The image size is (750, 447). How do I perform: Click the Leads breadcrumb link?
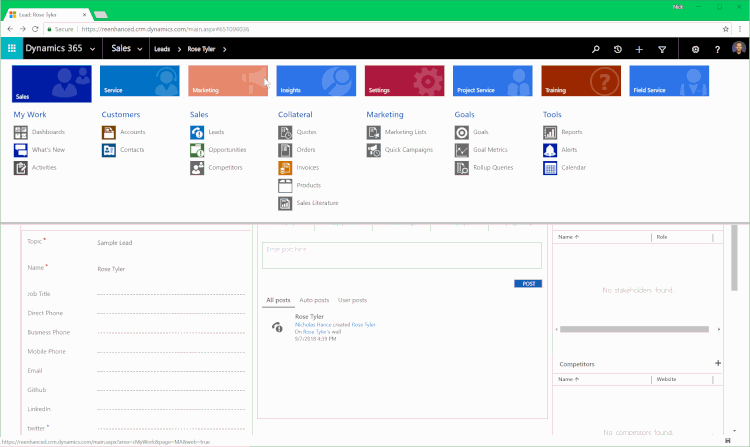coord(162,49)
